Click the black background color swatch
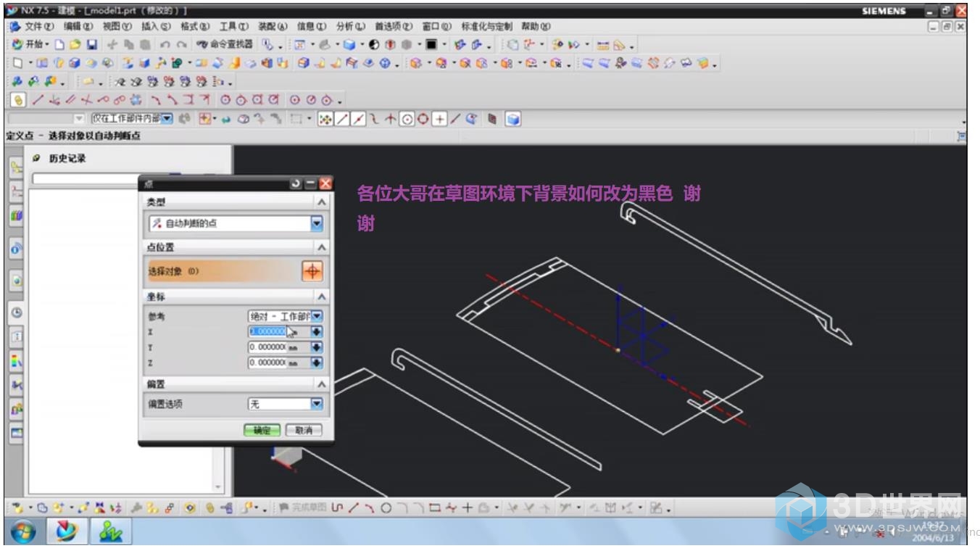The image size is (980, 551). coord(431,45)
